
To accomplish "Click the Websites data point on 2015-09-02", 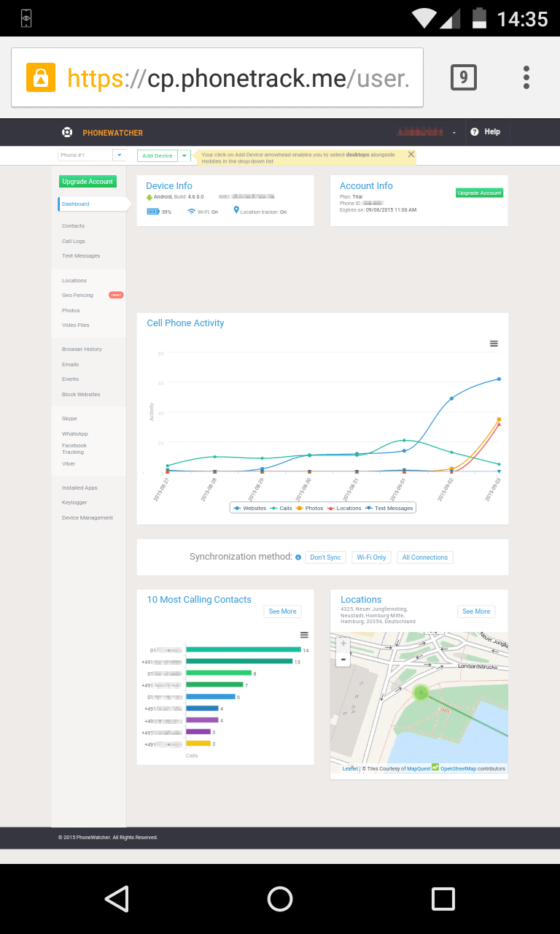I will [451, 398].
